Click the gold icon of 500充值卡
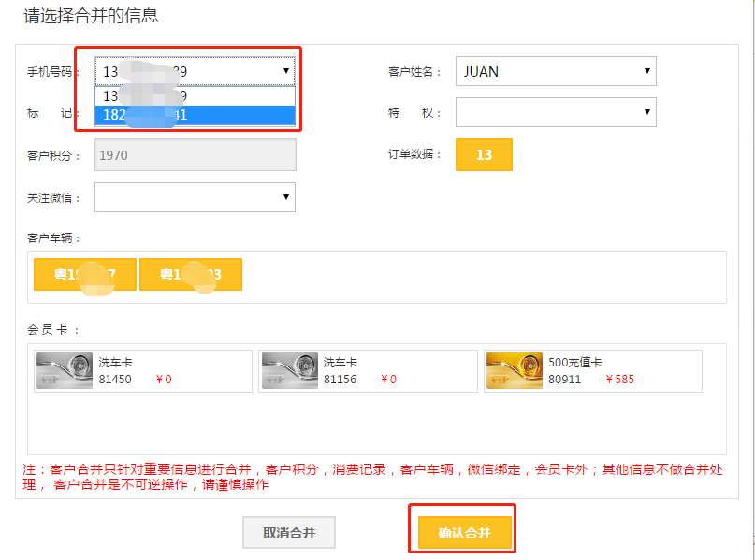Image resolution: width=755 pixels, height=560 pixels. (515, 370)
